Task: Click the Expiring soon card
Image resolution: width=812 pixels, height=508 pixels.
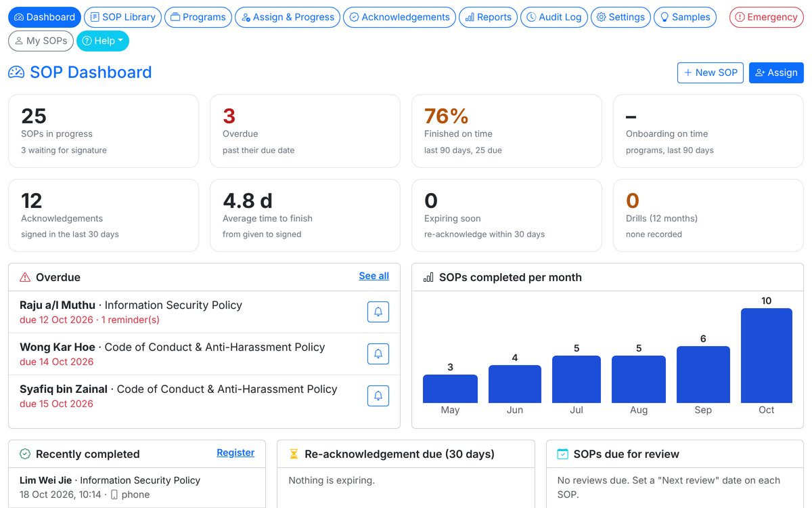Action: pos(507,215)
